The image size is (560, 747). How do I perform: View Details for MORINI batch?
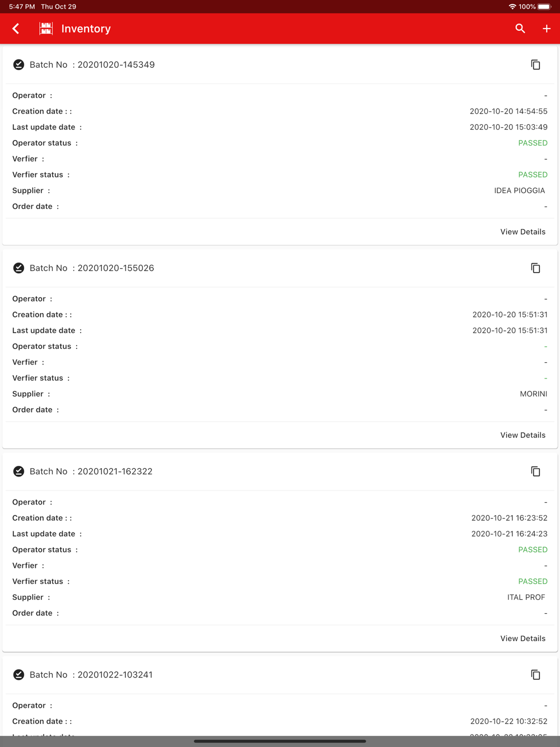[522, 435]
